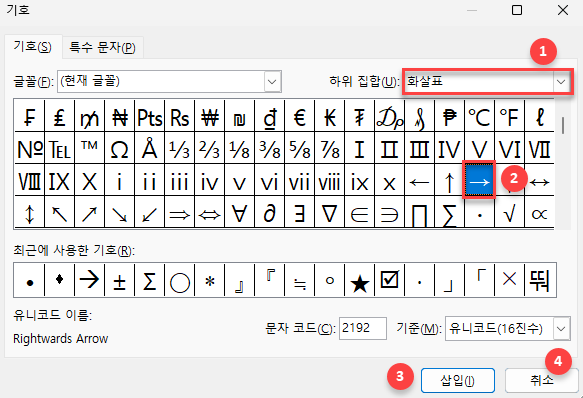Image resolution: width=583 pixels, height=398 pixels.
Task: Maximize the 기호 dialog window
Action: 517,10
